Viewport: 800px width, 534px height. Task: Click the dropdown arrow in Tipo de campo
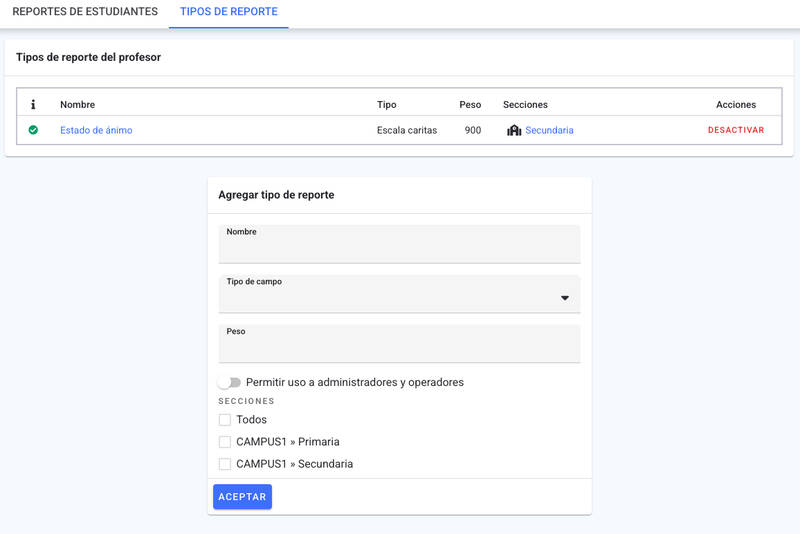click(564, 298)
